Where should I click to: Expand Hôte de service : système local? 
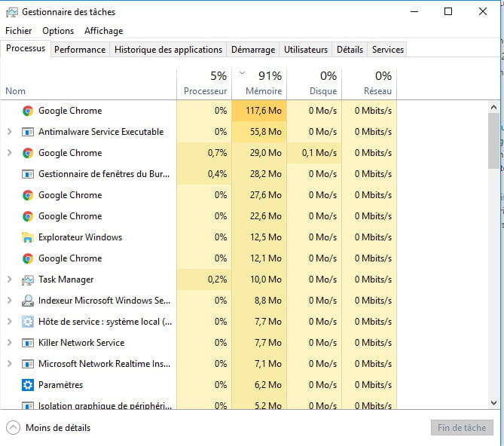[x=9, y=322]
